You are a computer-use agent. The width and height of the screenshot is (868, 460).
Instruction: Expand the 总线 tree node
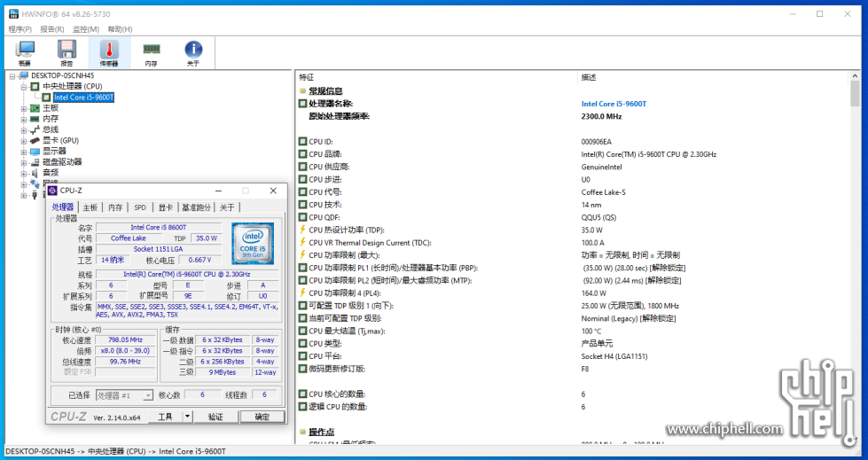(x=24, y=130)
